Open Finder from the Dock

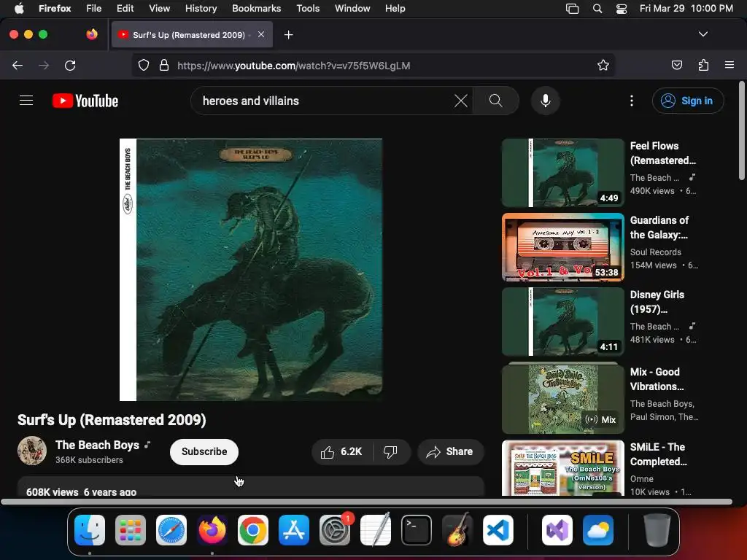pos(90,530)
